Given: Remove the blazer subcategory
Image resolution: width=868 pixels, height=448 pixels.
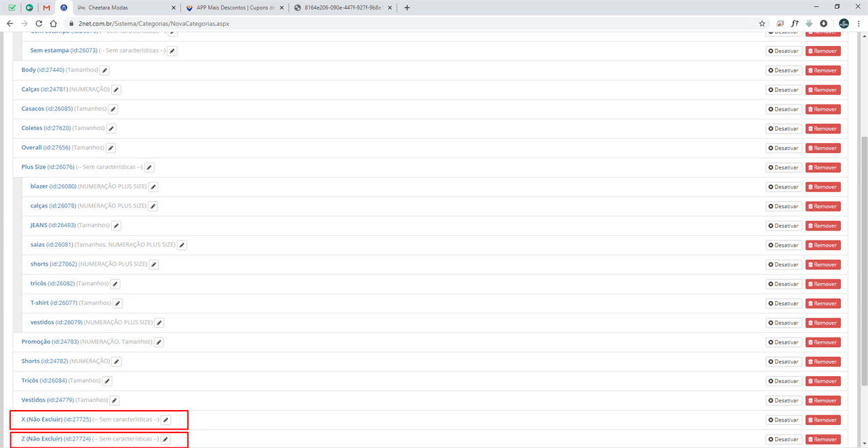Looking at the screenshot, I should click(x=823, y=187).
